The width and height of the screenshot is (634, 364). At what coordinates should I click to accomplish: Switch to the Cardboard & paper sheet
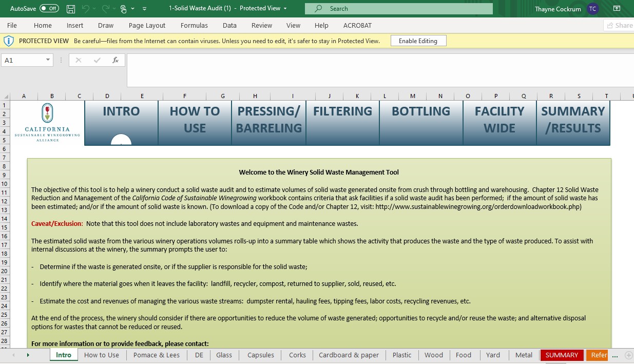tap(349, 355)
